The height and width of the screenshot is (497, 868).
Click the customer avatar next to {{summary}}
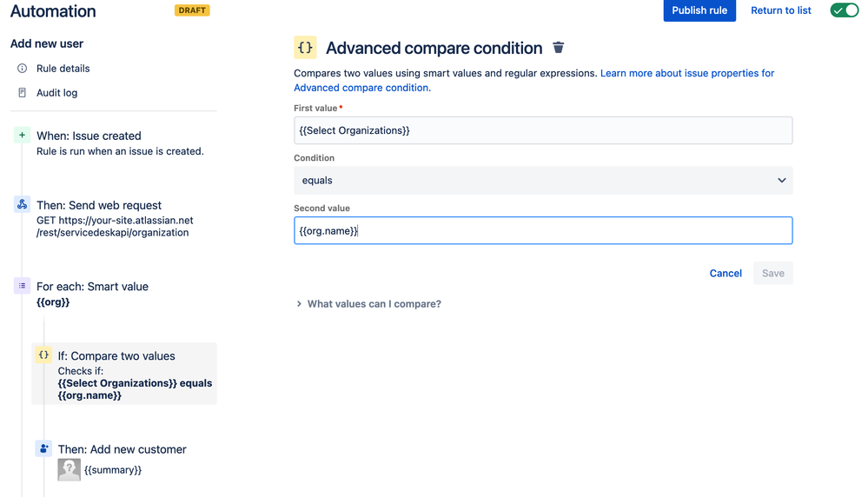(70, 470)
